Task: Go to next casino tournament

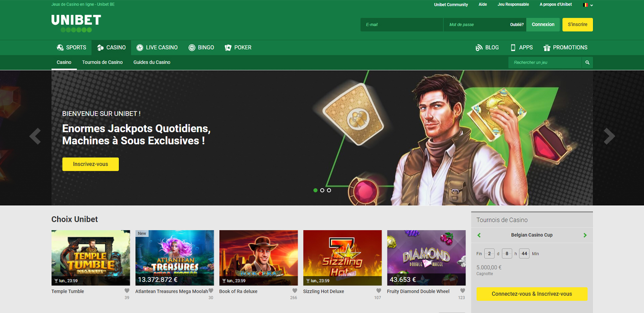Action: click(x=585, y=235)
